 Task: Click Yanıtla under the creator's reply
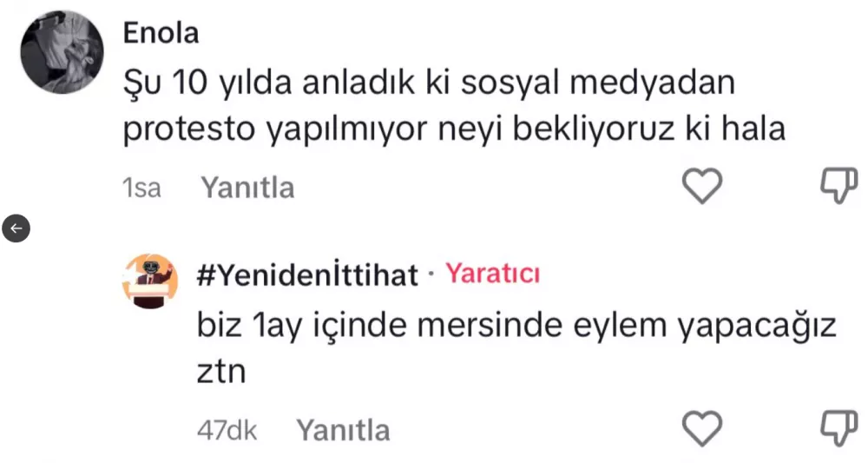click(x=343, y=430)
